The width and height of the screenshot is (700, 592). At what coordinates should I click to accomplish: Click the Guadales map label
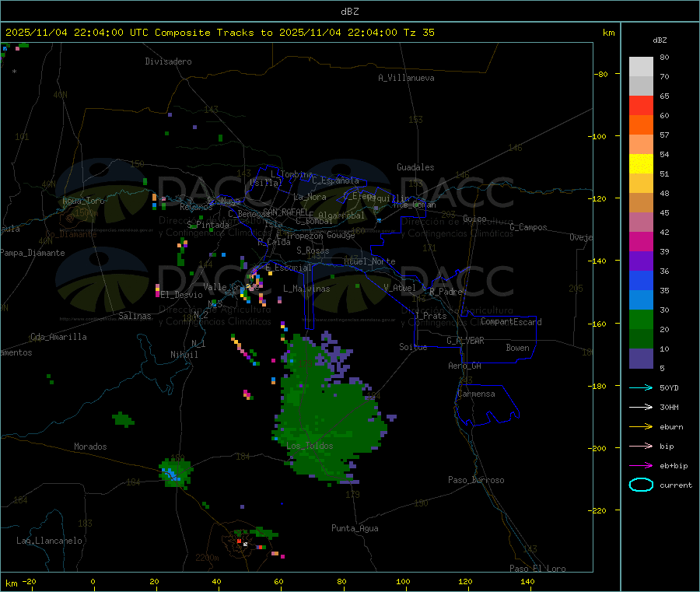(415, 167)
